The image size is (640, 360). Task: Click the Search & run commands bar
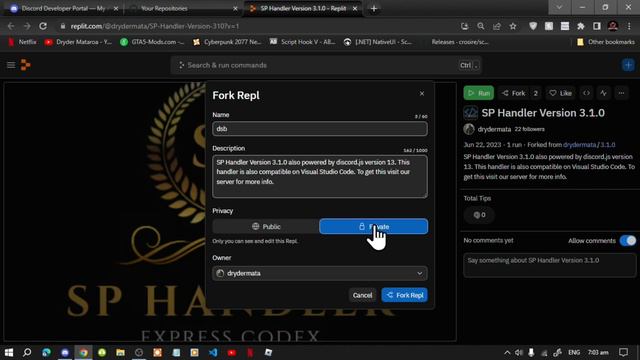tap(326, 65)
